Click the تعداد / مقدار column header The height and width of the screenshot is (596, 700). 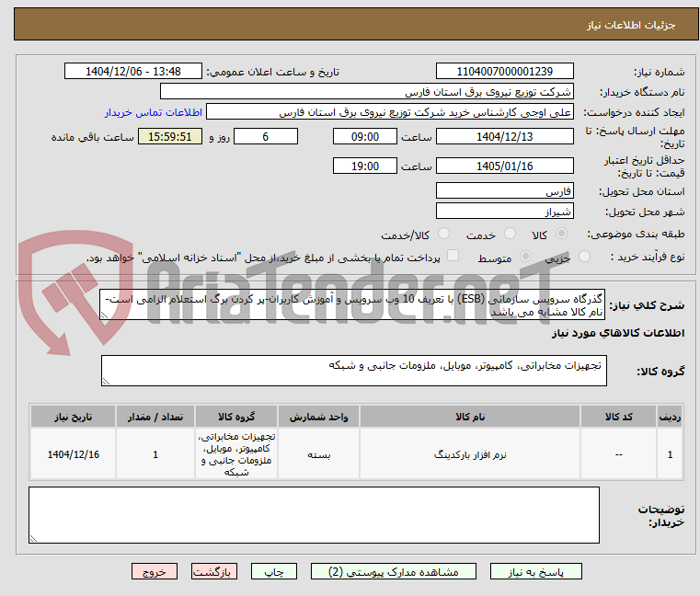coord(155,417)
